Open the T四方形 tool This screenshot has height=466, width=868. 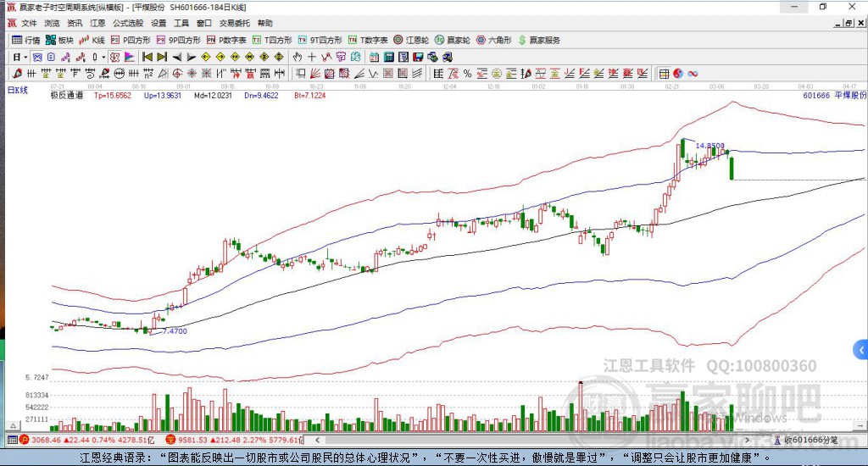coord(272,40)
